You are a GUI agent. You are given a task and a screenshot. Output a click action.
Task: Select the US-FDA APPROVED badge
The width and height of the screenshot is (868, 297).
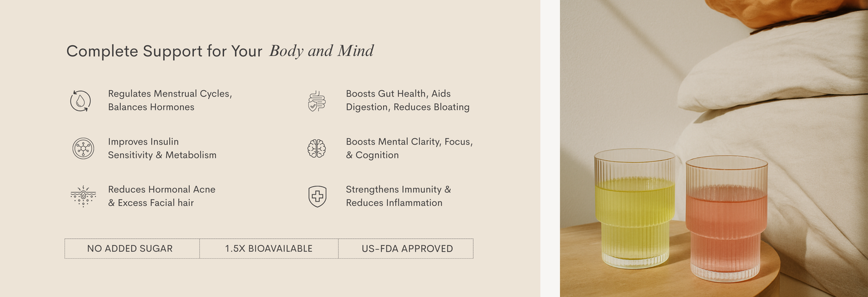(x=407, y=248)
